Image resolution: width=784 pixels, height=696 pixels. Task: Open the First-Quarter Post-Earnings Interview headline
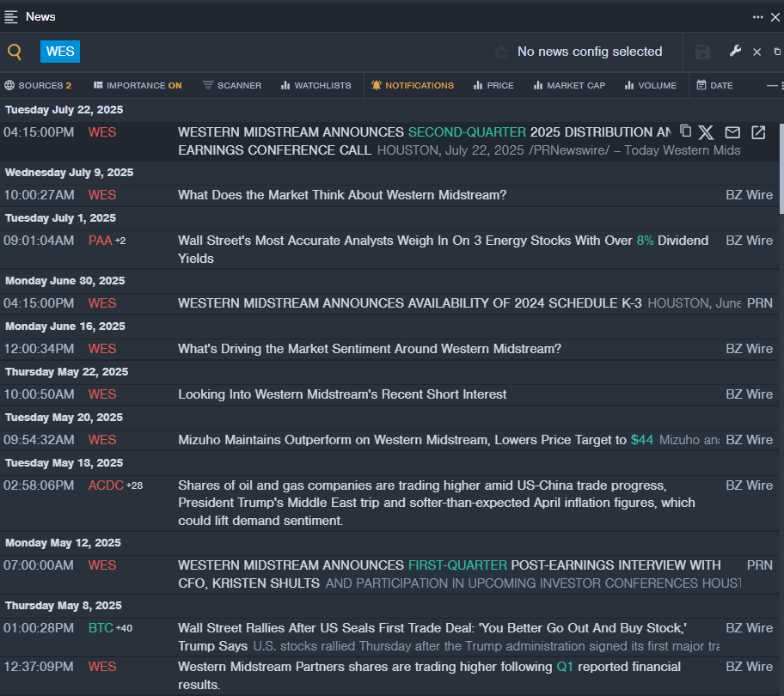click(x=449, y=574)
